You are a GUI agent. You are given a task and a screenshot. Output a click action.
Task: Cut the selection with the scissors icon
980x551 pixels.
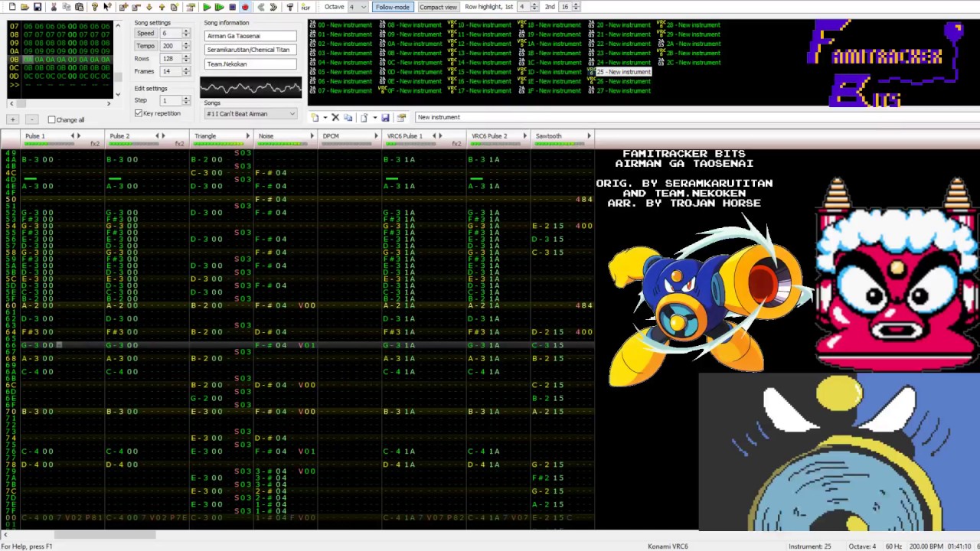[x=54, y=7]
